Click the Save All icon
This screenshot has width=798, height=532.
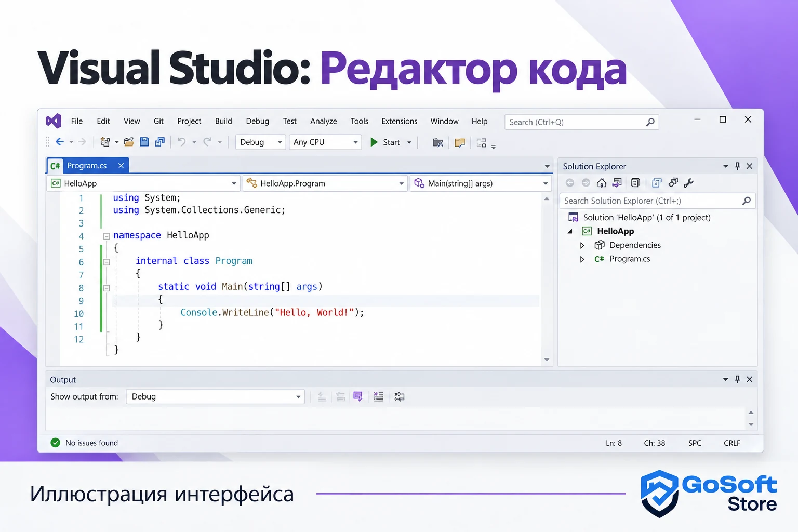[x=159, y=142]
